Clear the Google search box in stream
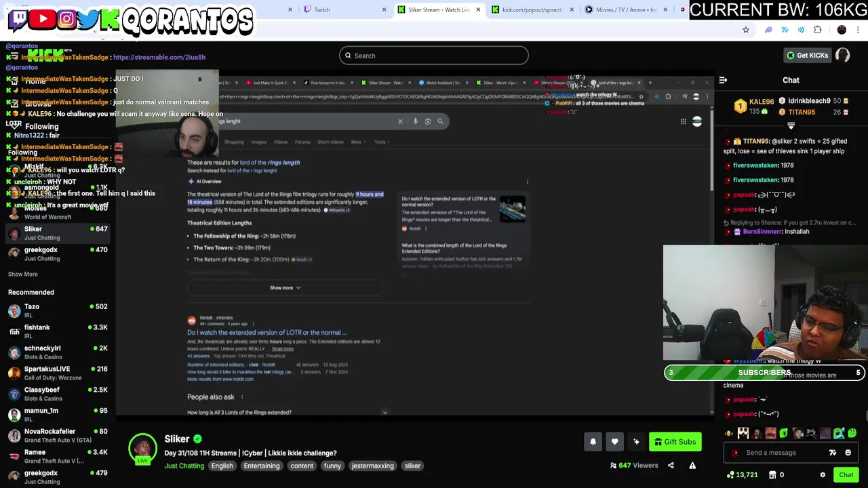The image size is (868, 488). 400,121
